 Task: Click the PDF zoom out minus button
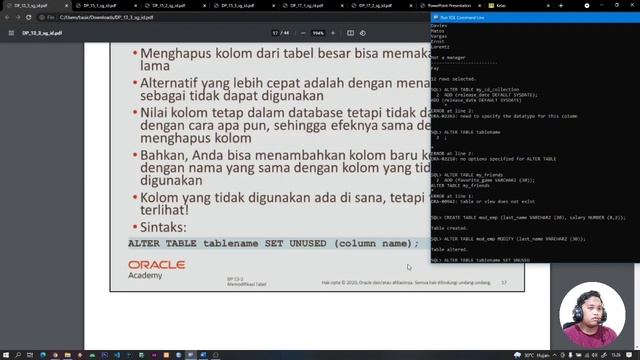click(x=303, y=33)
